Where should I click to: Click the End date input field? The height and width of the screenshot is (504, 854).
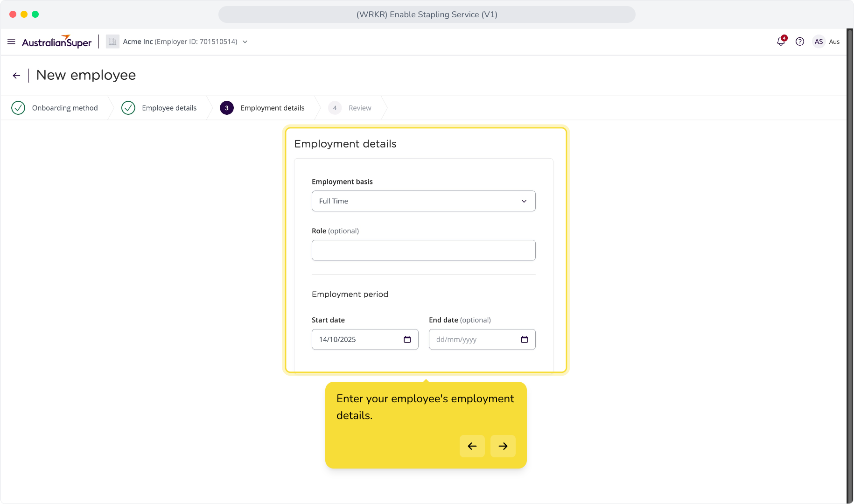(482, 339)
